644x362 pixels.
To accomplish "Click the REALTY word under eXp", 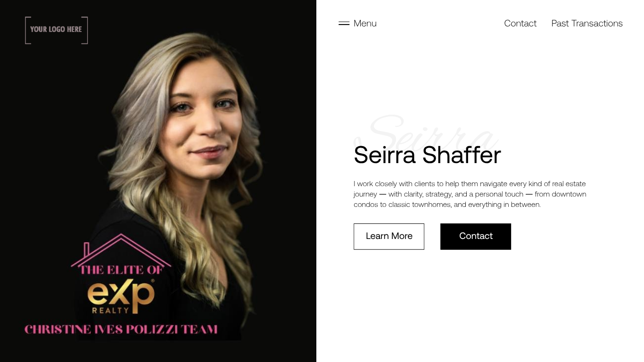I will (110, 310).
